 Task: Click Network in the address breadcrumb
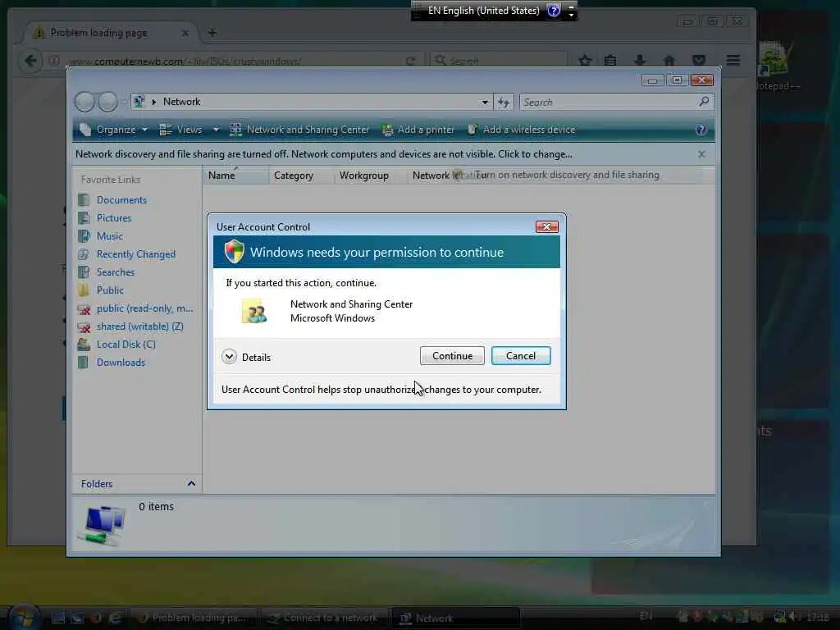point(181,102)
